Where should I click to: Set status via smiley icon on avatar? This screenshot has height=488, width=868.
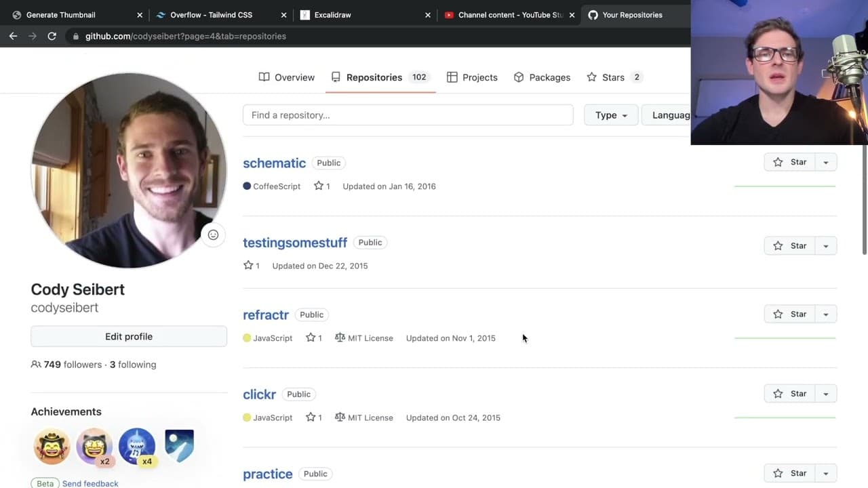pos(213,235)
